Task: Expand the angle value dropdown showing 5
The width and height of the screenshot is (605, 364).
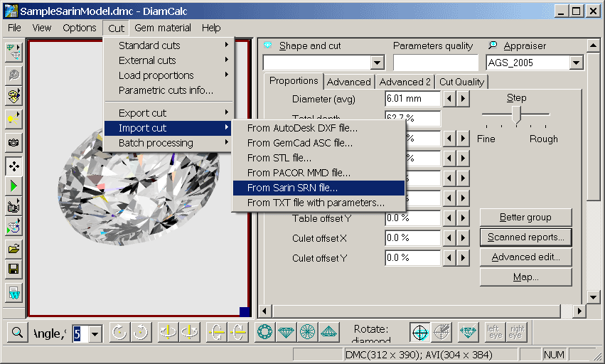Action: pos(95,333)
